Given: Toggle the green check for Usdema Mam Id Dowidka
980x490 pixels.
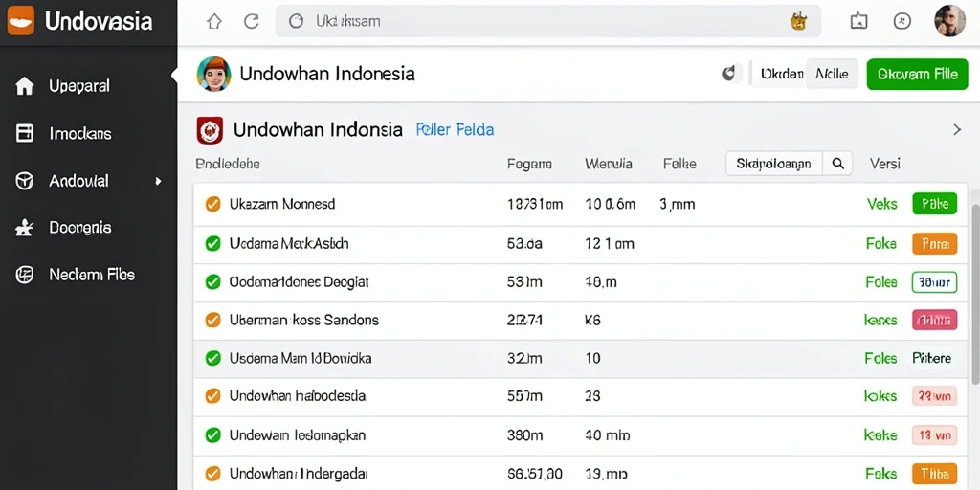Looking at the screenshot, I should (213, 358).
